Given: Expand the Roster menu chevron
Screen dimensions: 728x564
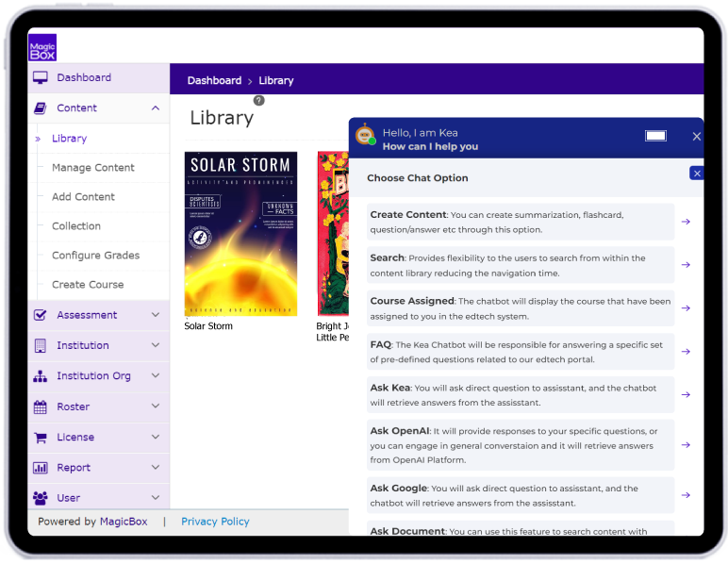Looking at the screenshot, I should tap(156, 406).
